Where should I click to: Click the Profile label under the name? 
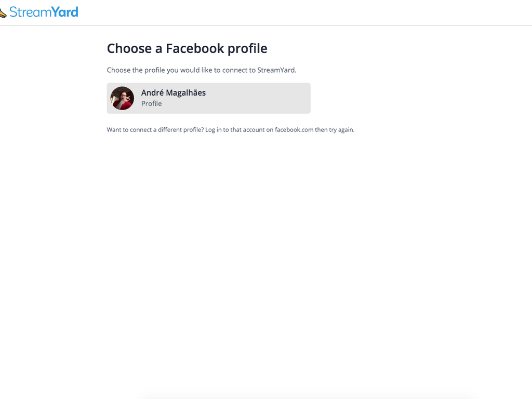tap(151, 103)
